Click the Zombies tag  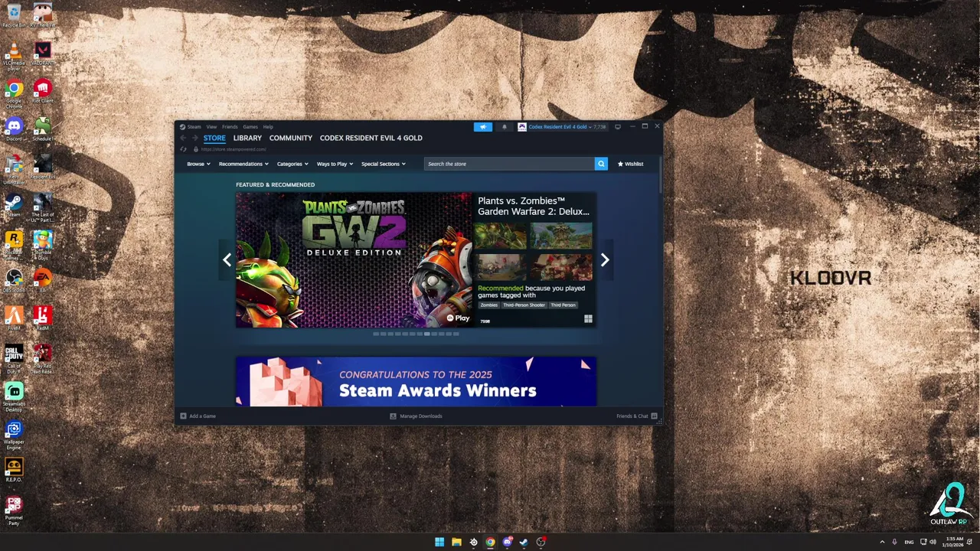(488, 305)
